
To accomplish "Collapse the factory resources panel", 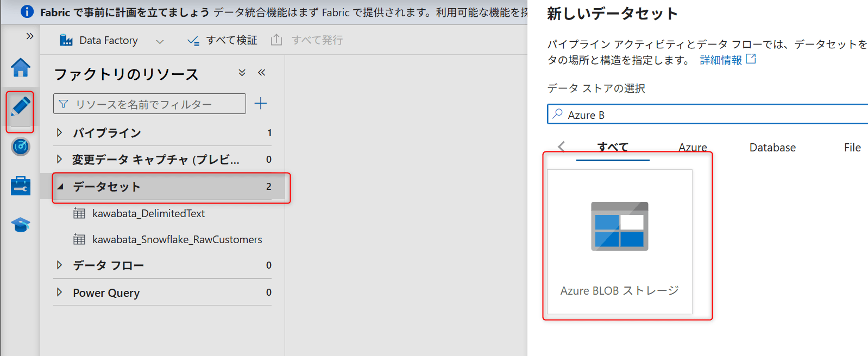I will tap(262, 73).
